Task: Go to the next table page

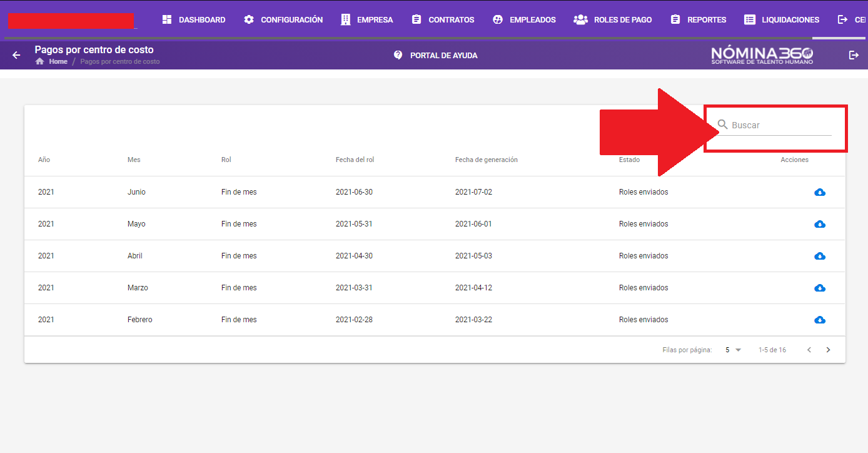Action: (x=828, y=350)
